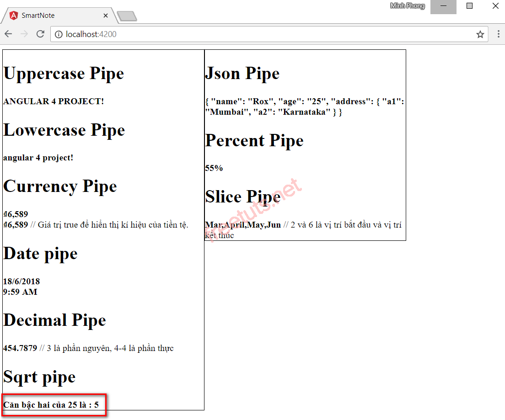Click inside the address bar
Viewport: 505px width, 420px height.
183,34
